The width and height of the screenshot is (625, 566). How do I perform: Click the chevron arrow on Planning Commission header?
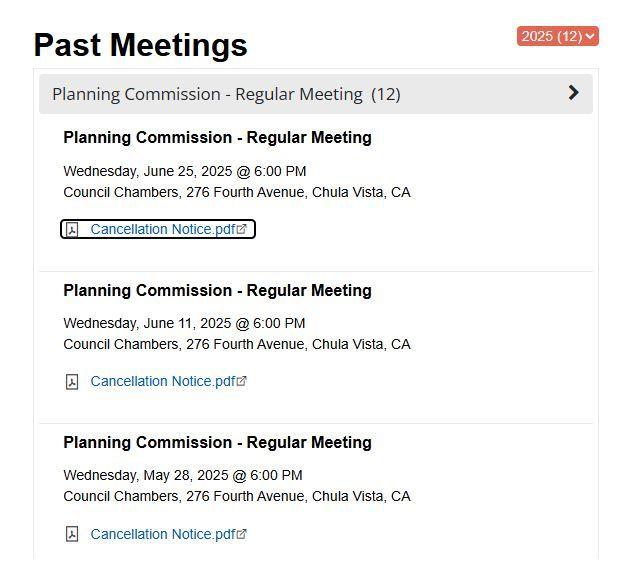click(573, 93)
